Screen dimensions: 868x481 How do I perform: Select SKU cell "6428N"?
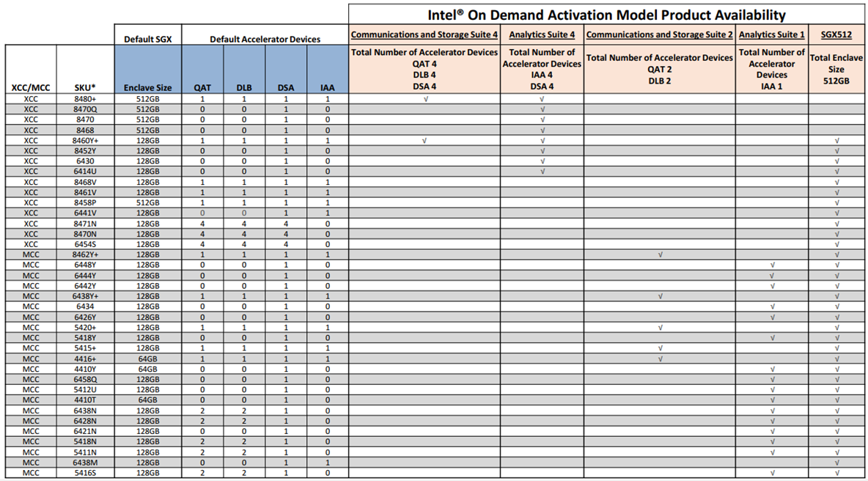85,421
